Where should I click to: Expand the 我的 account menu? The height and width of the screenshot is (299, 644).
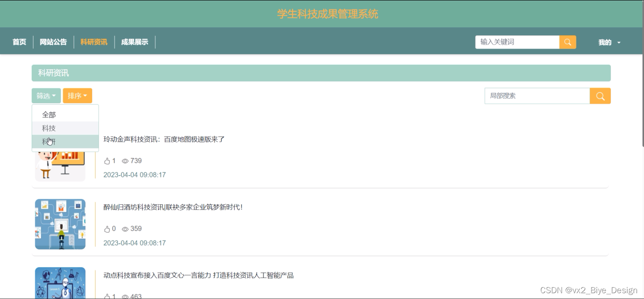coord(610,42)
